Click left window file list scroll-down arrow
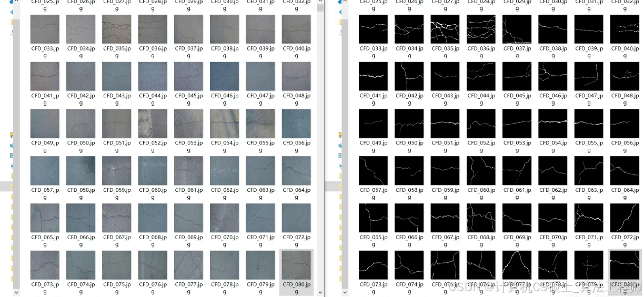Image resolution: width=644 pixels, height=297 pixels. [x=320, y=292]
